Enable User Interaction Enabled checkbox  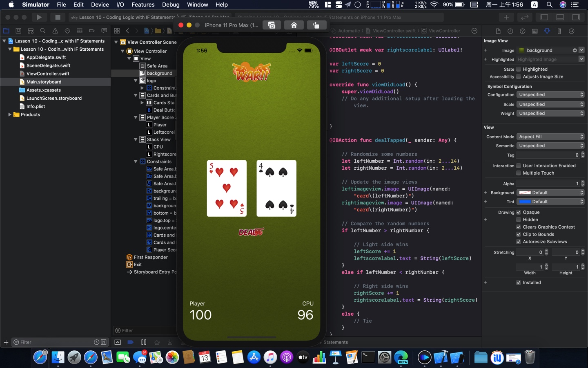pyautogui.click(x=519, y=166)
